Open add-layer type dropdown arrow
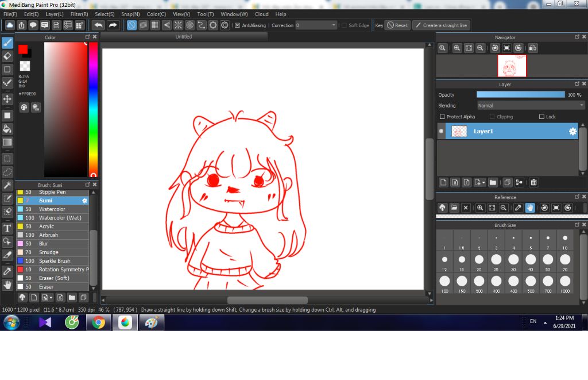 point(483,182)
